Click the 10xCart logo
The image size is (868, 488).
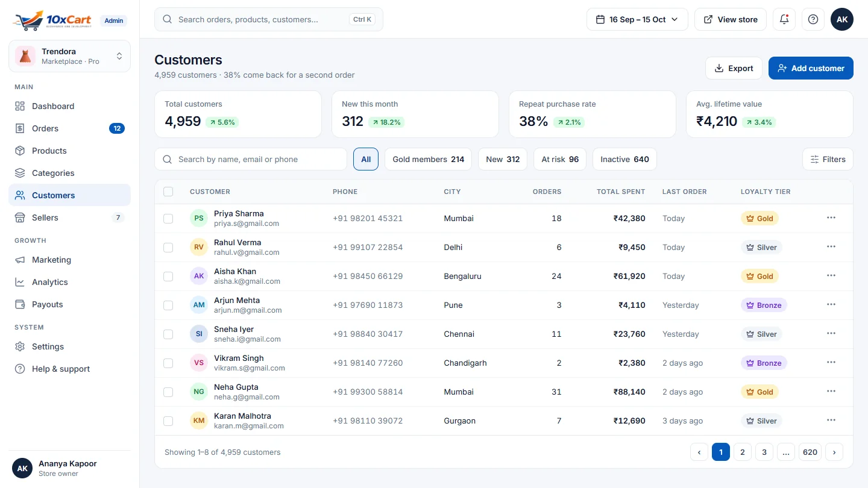52,20
